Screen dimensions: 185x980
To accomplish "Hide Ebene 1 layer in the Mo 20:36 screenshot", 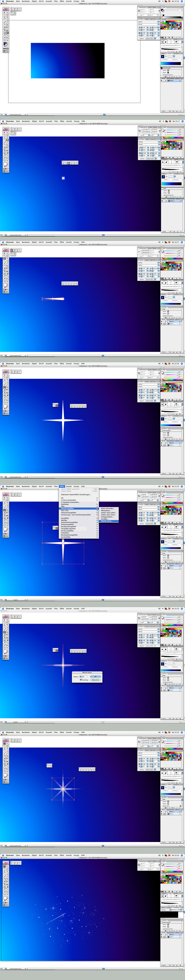I will click(x=162, y=937).
